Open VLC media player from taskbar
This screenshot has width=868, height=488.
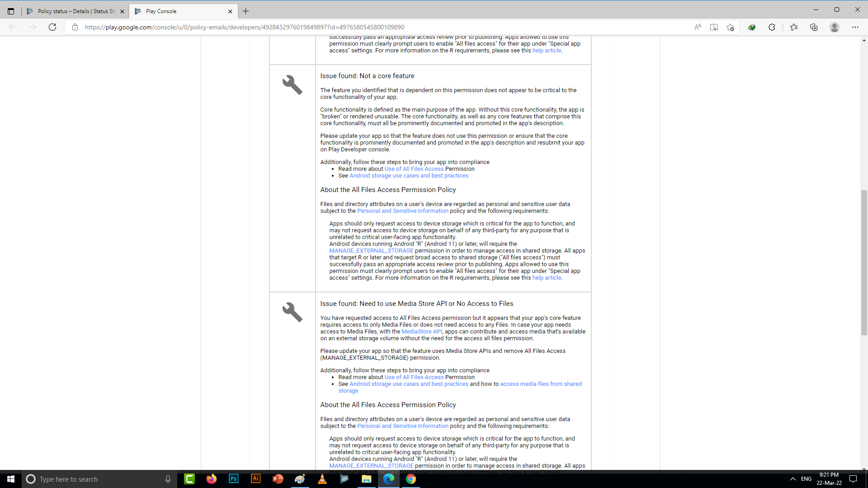click(322, 479)
